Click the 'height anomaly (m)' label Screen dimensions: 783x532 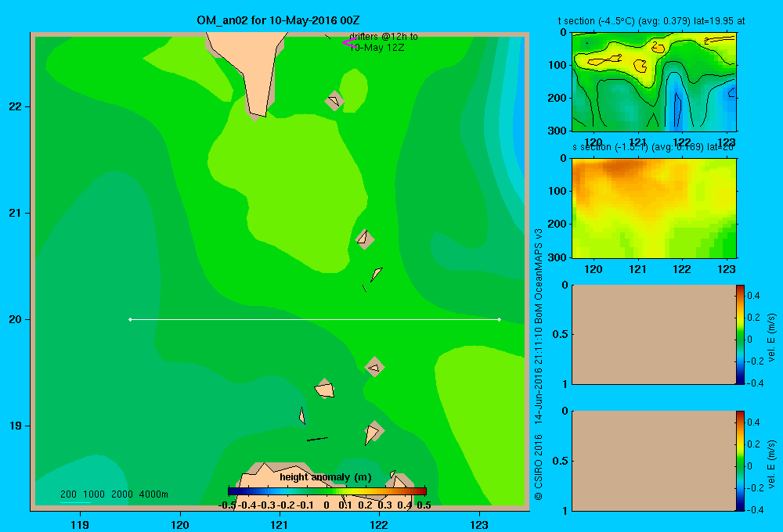click(x=326, y=477)
